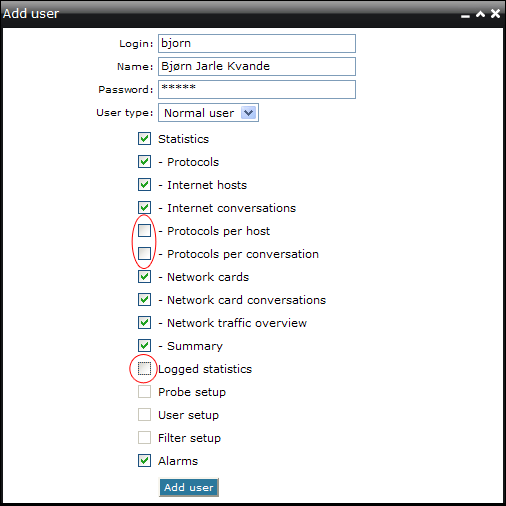Toggle Network card conversations checkbox
The image size is (506, 506).
point(144,300)
